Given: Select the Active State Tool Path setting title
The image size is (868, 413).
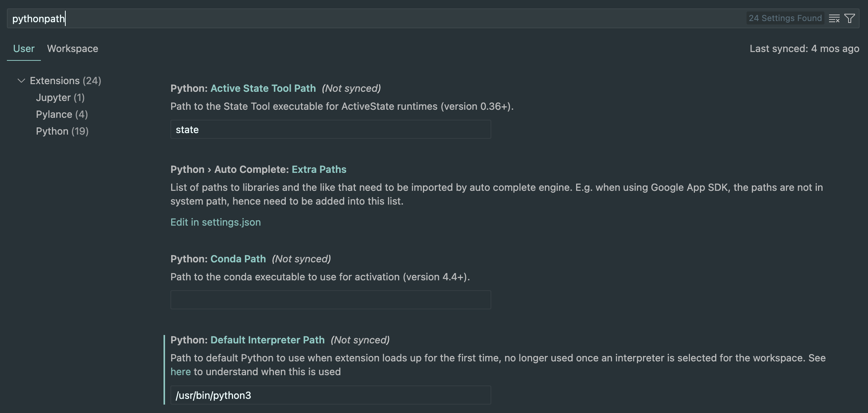Looking at the screenshot, I should click(x=263, y=88).
